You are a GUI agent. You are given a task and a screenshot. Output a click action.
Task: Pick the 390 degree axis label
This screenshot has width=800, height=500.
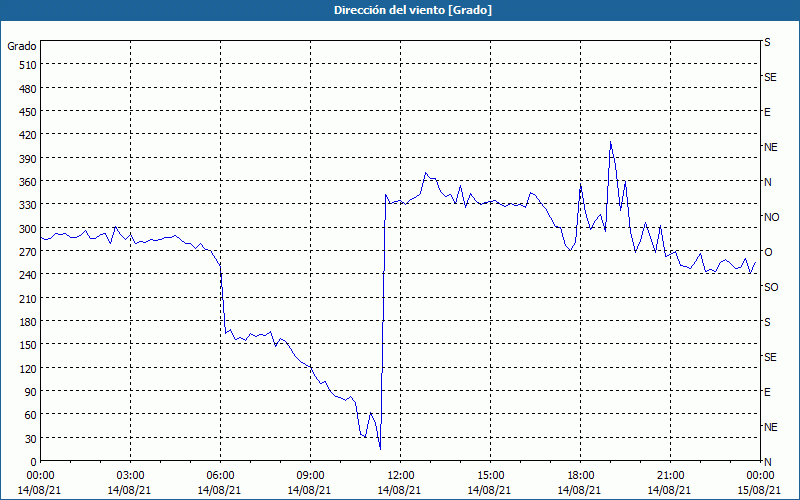click(x=29, y=159)
